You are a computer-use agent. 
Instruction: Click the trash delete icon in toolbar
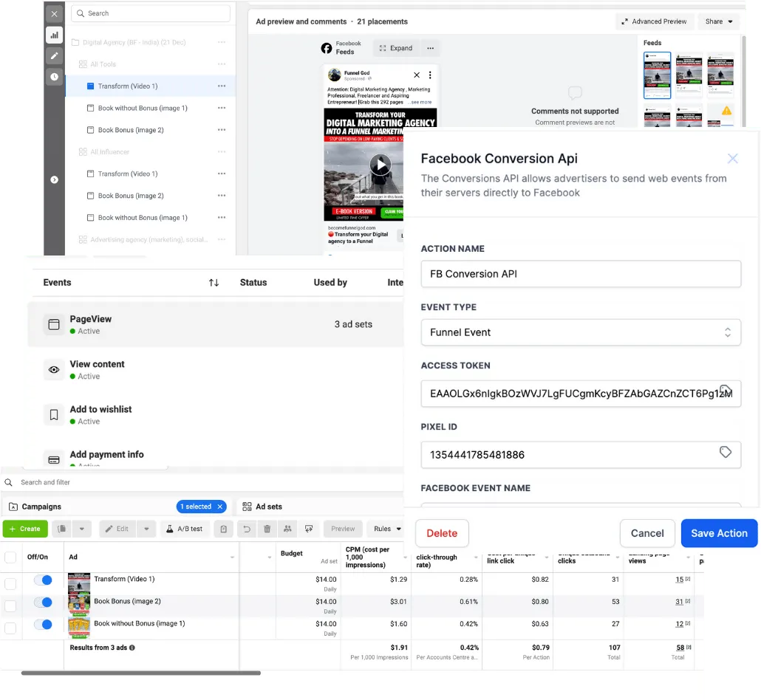(267, 529)
